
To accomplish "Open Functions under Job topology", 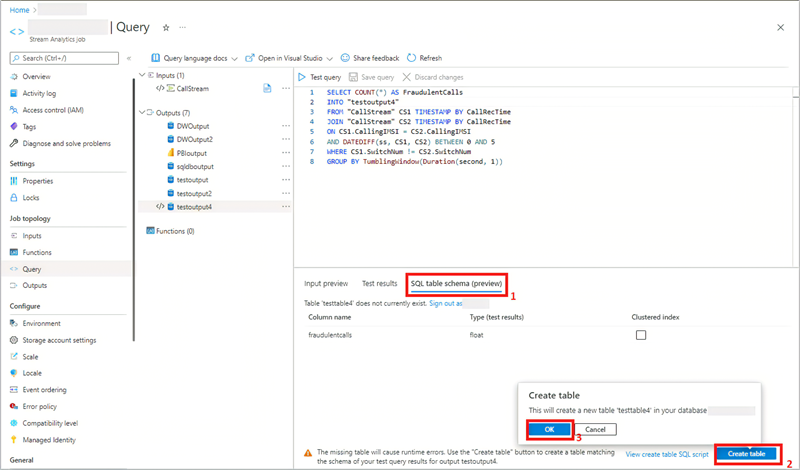I will pos(37,253).
